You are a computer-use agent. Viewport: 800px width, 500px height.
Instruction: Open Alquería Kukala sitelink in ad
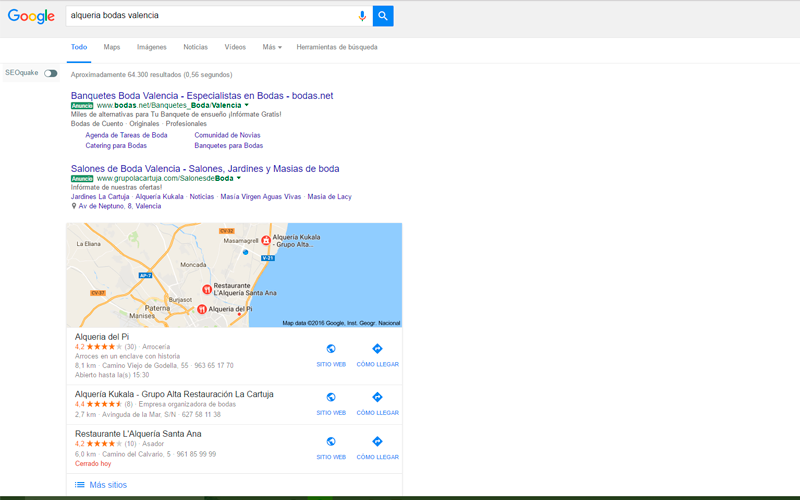tap(160, 196)
